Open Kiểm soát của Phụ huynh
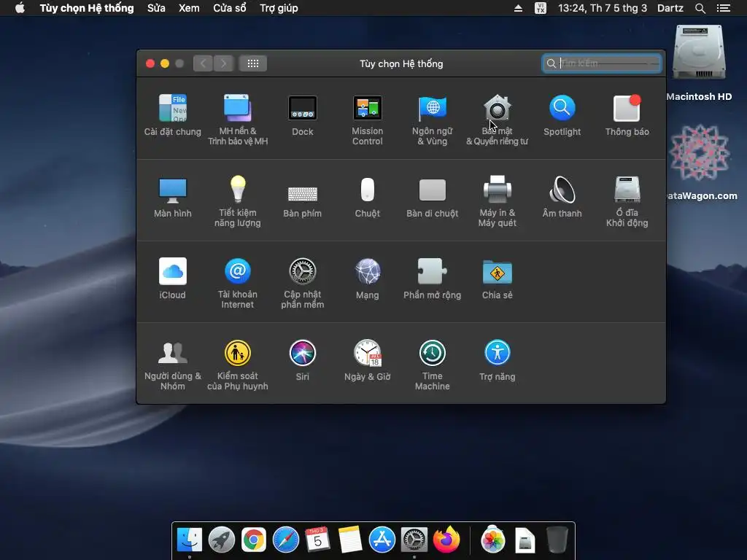The image size is (747, 560). tap(238, 365)
